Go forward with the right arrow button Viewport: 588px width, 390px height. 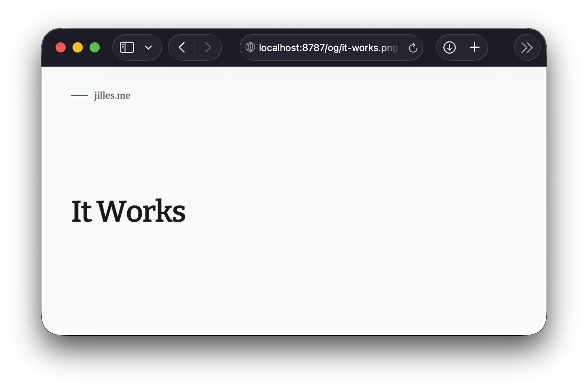pos(208,47)
